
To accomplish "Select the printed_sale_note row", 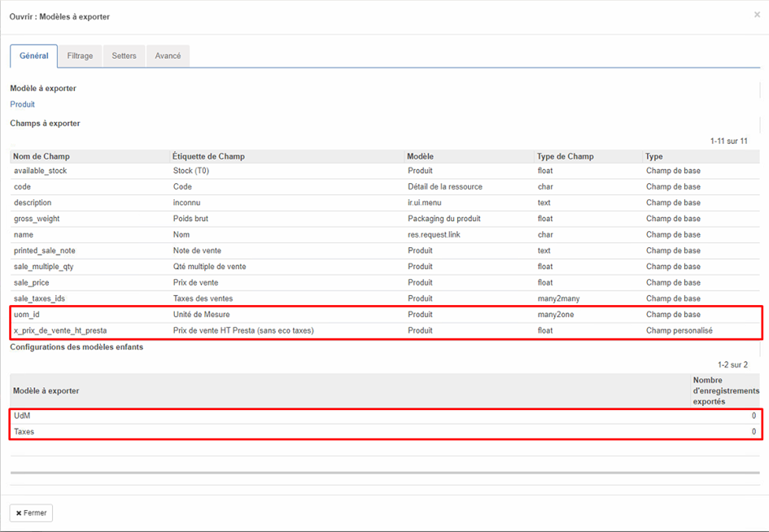I will point(45,251).
